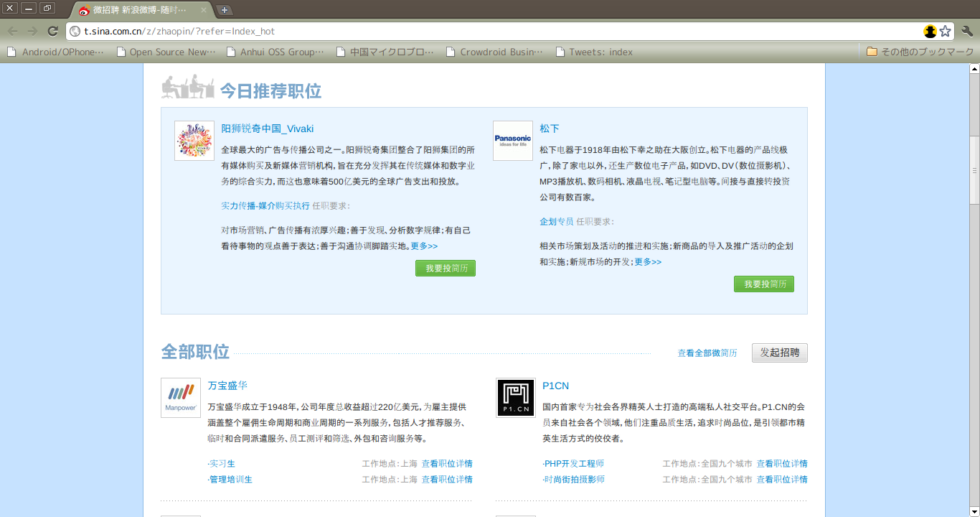The height and width of the screenshot is (517, 980).
Task: Click the bookmark star icon
Action: (x=946, y=31)
